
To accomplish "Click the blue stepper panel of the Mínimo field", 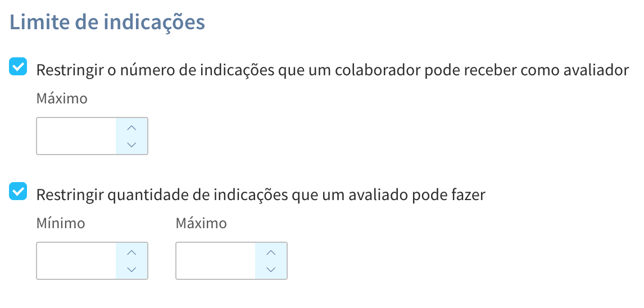I will pyautogui.click(x=132, y=261).
